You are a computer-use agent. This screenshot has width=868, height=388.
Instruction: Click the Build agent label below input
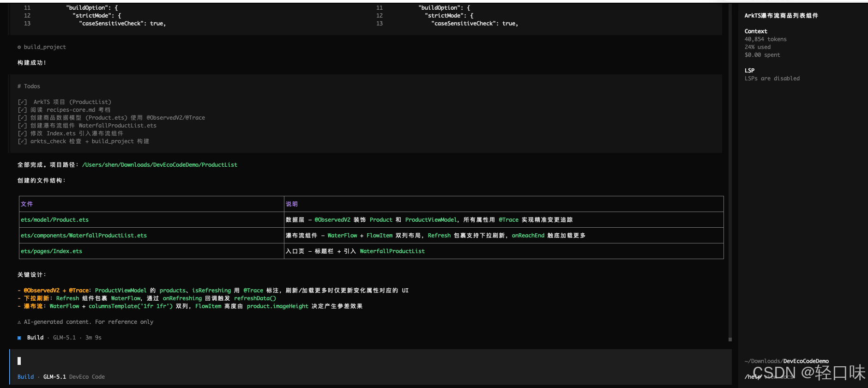[26, 377]
